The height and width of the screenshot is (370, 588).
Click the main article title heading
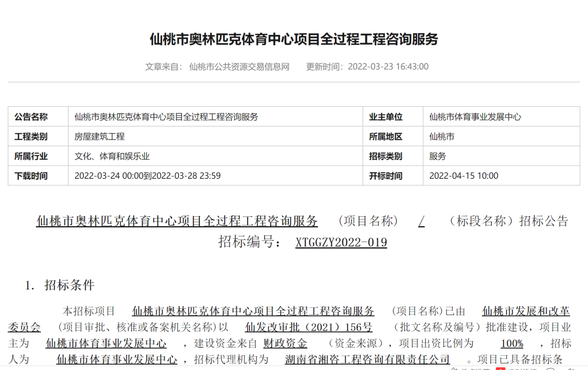pos(293,39)
